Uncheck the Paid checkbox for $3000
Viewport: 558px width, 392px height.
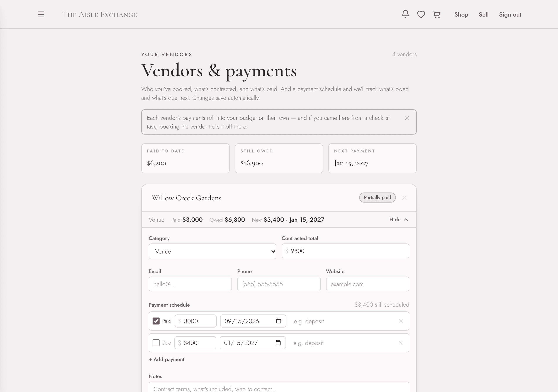coord(156,321)
